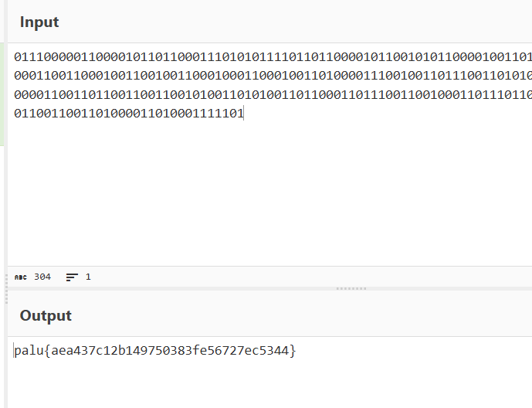
Task: Click the third line of binary input
Action: [x=232, y=94]
